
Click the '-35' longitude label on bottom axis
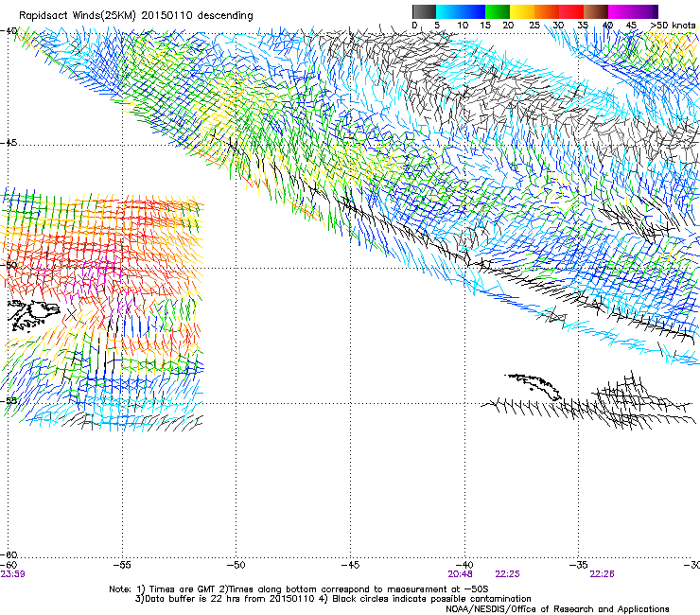[578, 565]
